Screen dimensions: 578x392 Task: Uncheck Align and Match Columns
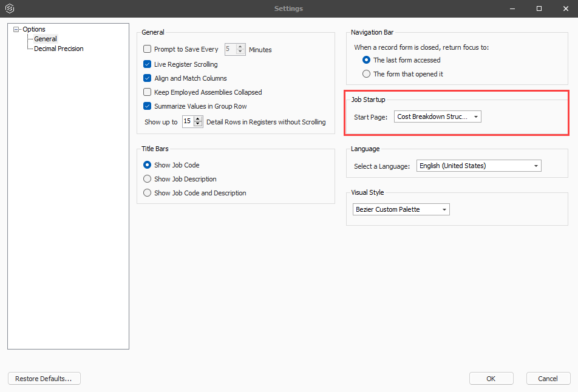click(x=147, y=78)
